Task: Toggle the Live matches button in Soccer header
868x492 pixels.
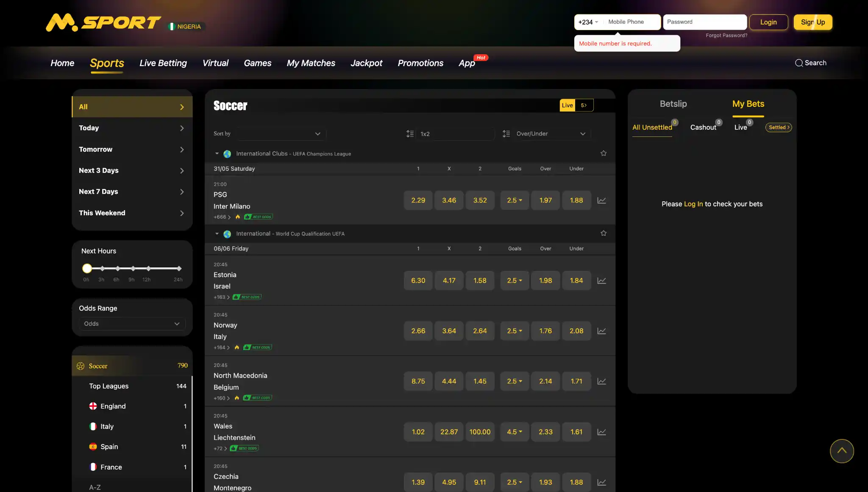Action: (576, 105)
